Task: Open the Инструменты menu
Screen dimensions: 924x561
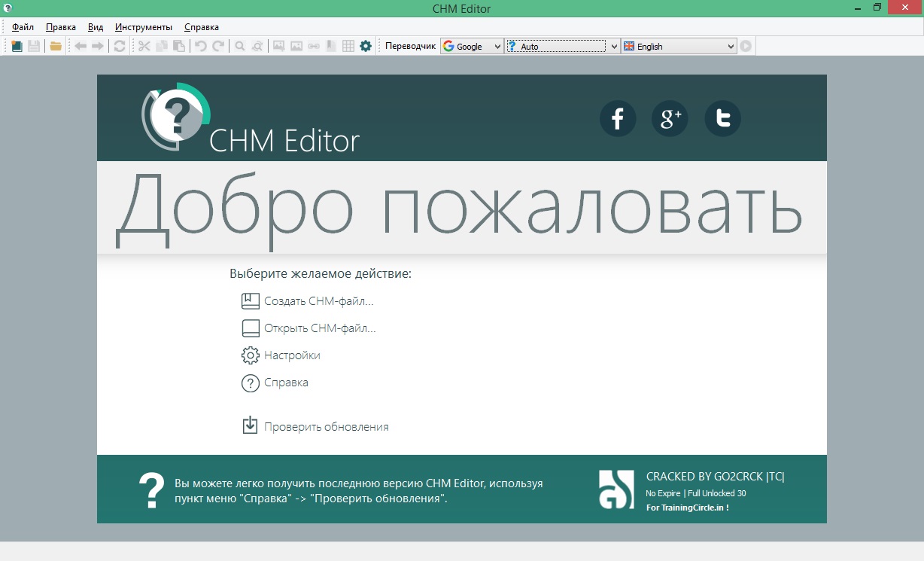Action: 144,26
